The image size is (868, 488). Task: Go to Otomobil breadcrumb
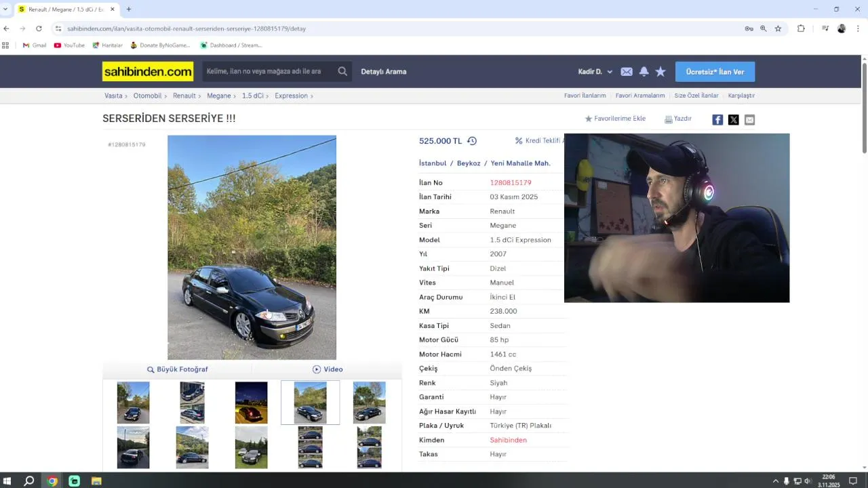pyautogui.click(x=147, y=96)
